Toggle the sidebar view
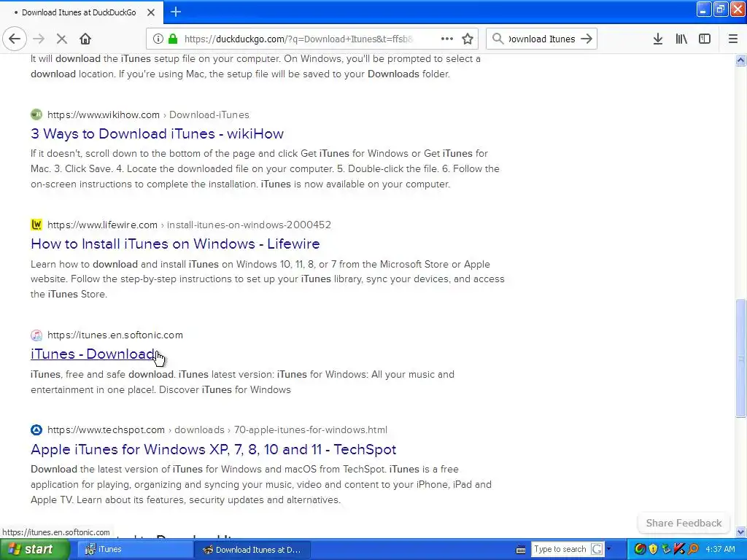 coord(705,39)
